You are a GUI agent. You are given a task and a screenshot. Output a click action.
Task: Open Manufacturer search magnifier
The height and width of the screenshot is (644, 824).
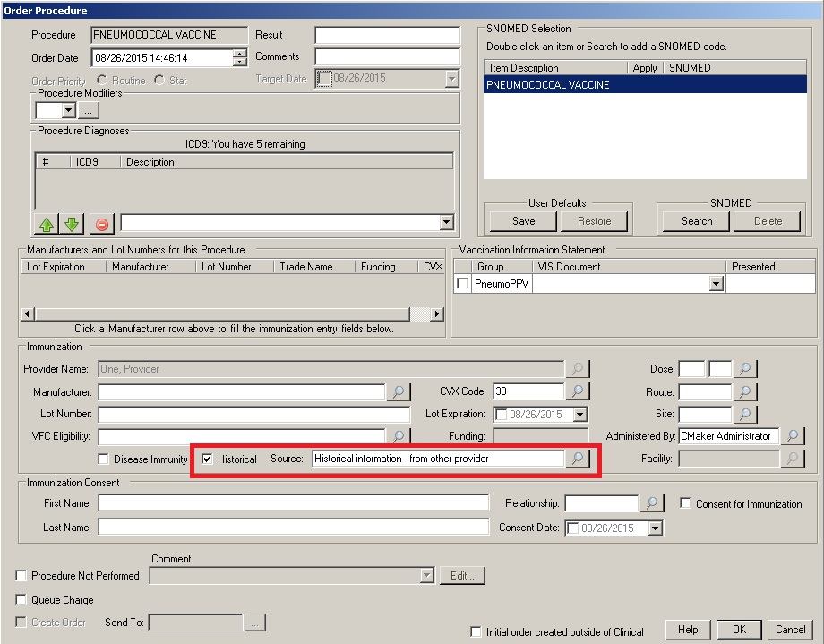(x=399, y=392)
